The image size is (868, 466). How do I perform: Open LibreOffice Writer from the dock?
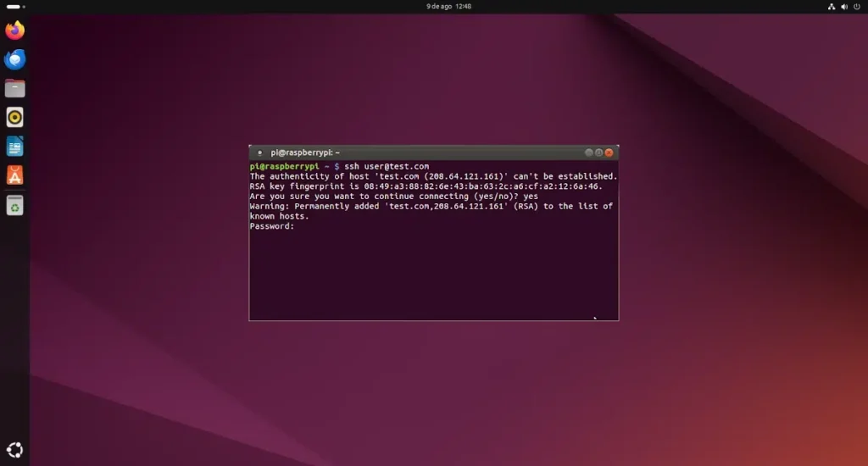pyautogui.click(x=14, y=147)
